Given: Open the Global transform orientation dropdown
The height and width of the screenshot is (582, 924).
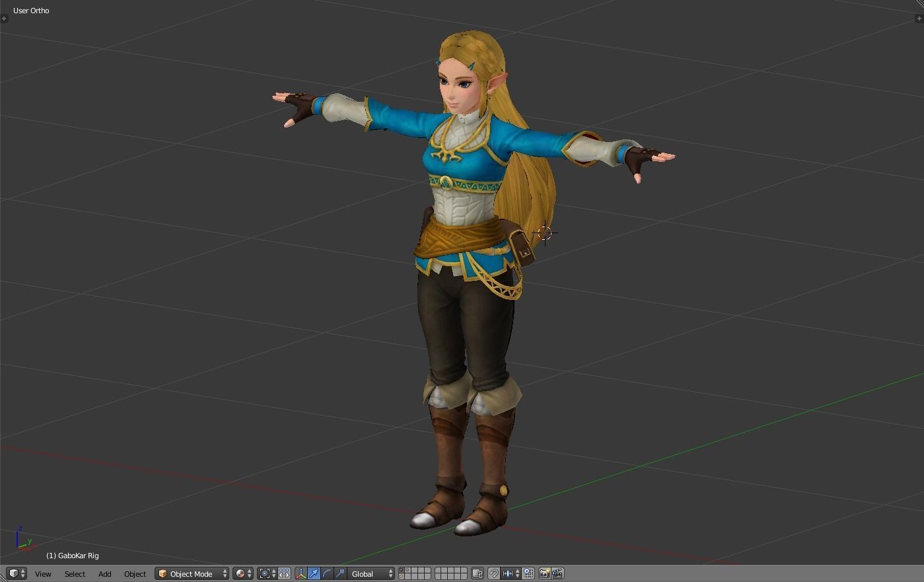Looking at the screenshot, I should 371,573.
